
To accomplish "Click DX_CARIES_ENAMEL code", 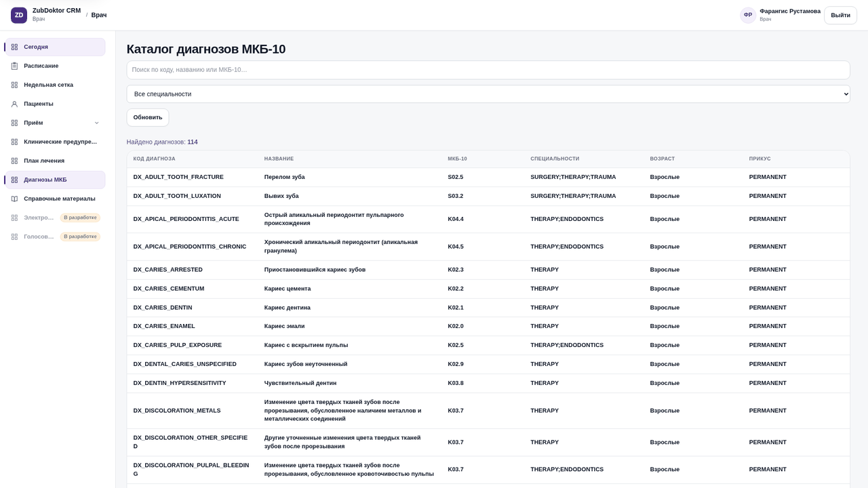I will (164, 326).
